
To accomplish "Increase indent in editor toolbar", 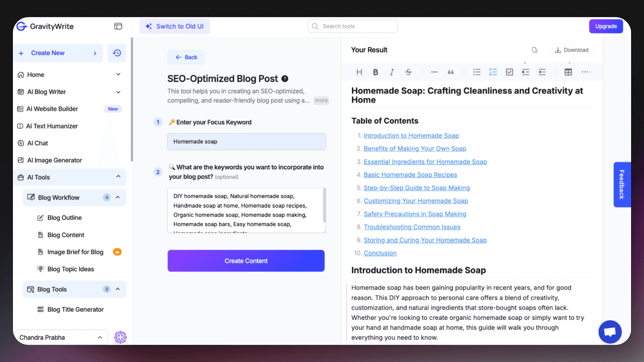I will tap(526, 72).
